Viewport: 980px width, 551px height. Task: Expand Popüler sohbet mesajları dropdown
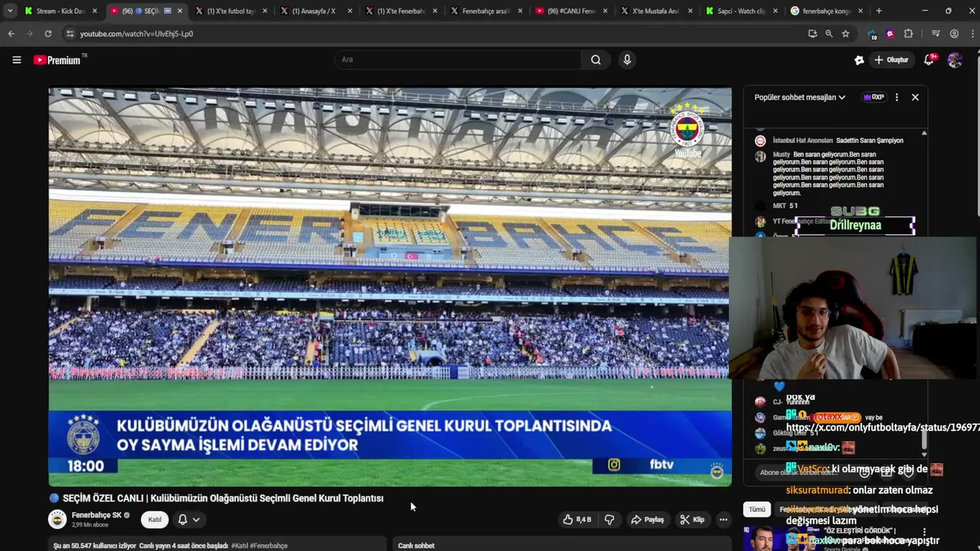[x=799, y=97]
